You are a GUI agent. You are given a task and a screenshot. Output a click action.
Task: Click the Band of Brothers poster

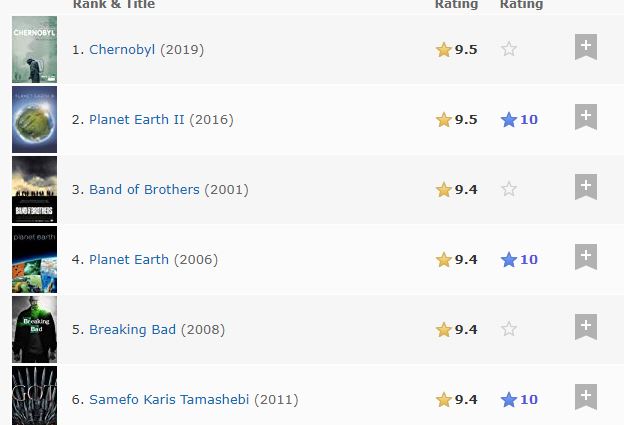click(x=34, y=189)
